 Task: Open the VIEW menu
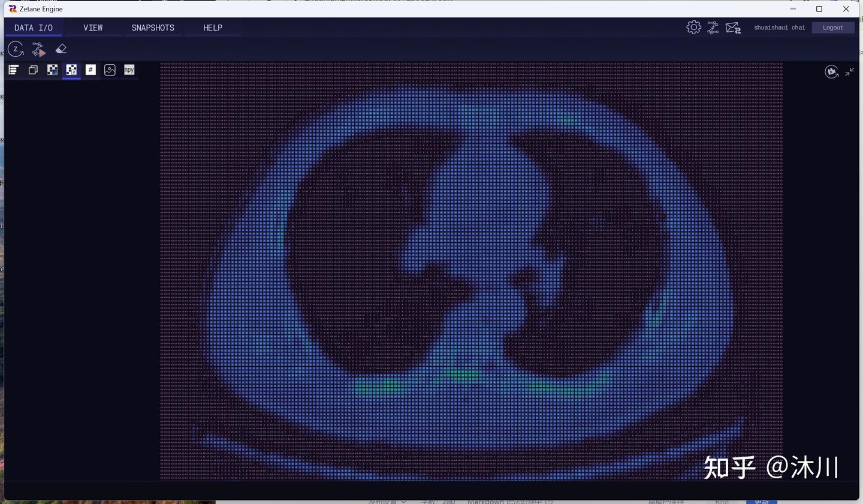point(93,28)
